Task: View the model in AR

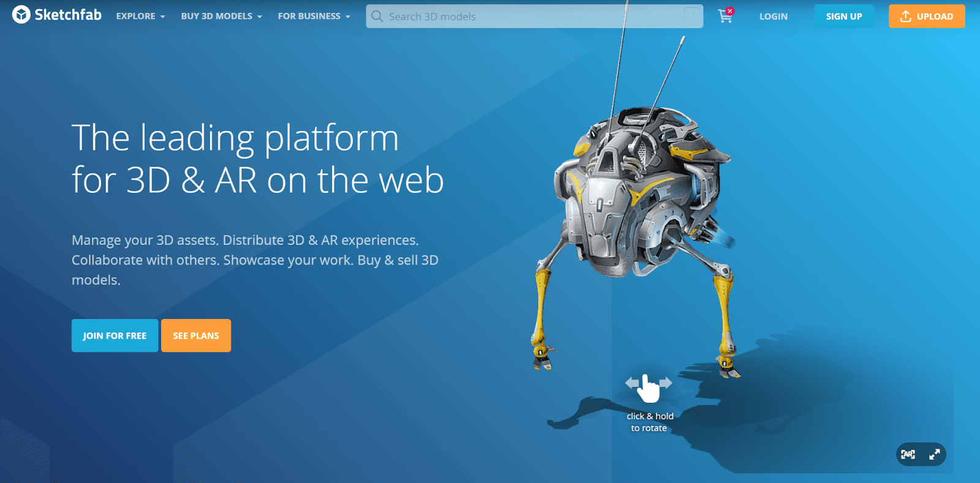Action: pyautogui.click(x=908, y=454)
